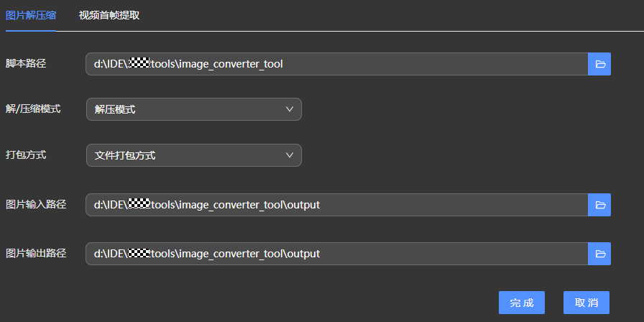
Task: Browse folder for 脚本路径 field
Action: (x=599, y=64)
